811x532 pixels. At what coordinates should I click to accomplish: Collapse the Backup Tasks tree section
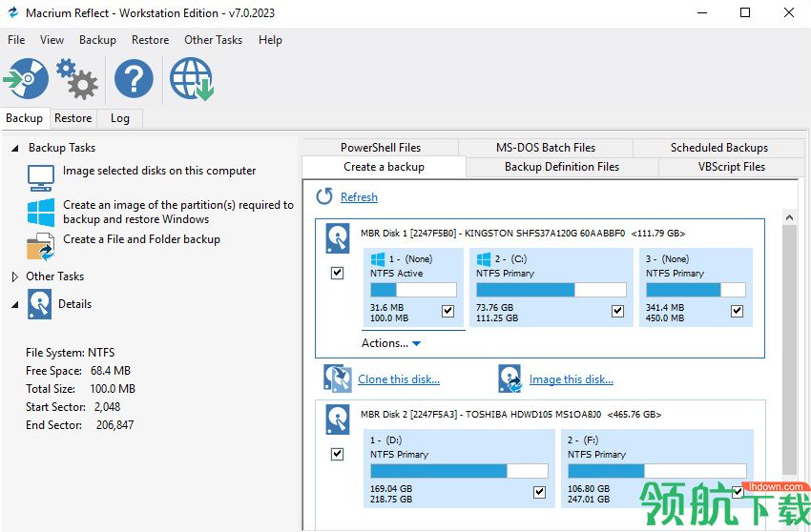click(x=15, y=149)
